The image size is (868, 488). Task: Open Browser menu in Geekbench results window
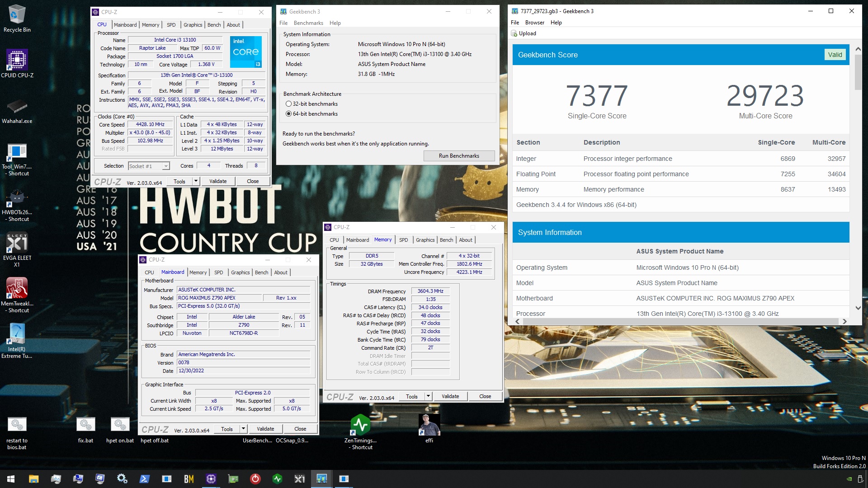(534, 23)
